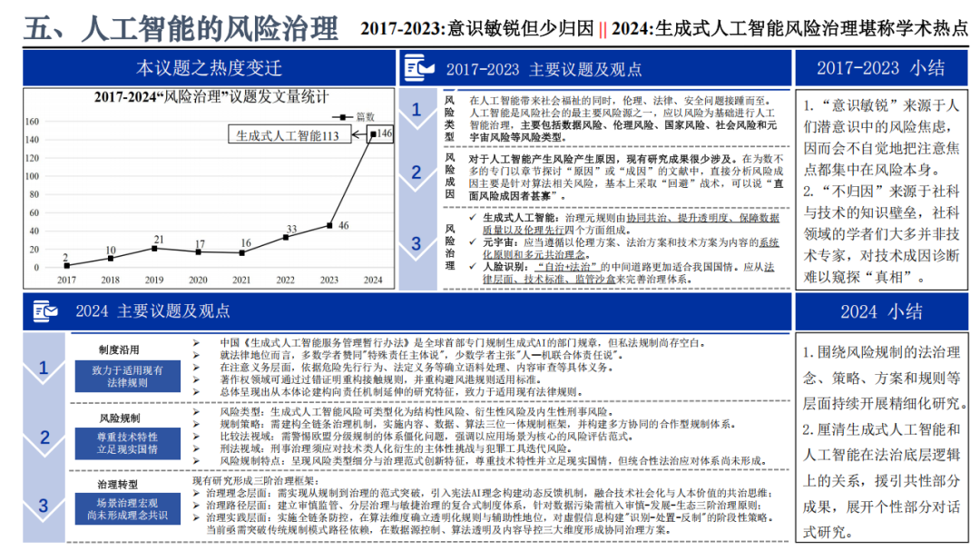Click the document icon beside 2024 主要议题及观点
Viewport: 980px width, 551px height.
(x=44, y=311)
